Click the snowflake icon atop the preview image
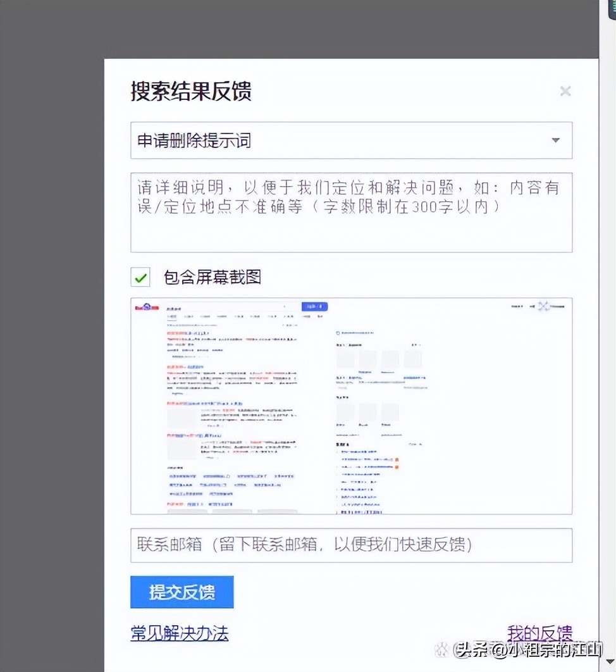 (x=544, y=306)
